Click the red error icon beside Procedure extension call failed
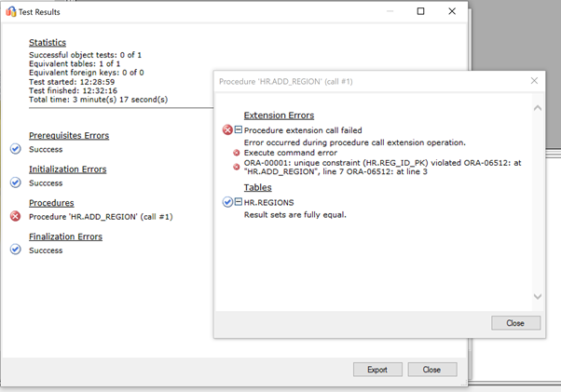Screen dimensions: 561x392 click(227, 130)
